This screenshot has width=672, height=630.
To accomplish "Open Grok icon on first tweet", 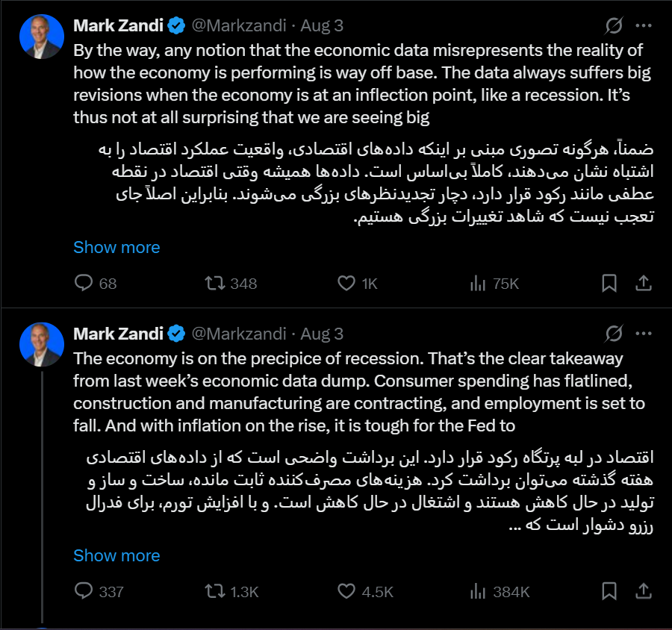I will (614, 25).
